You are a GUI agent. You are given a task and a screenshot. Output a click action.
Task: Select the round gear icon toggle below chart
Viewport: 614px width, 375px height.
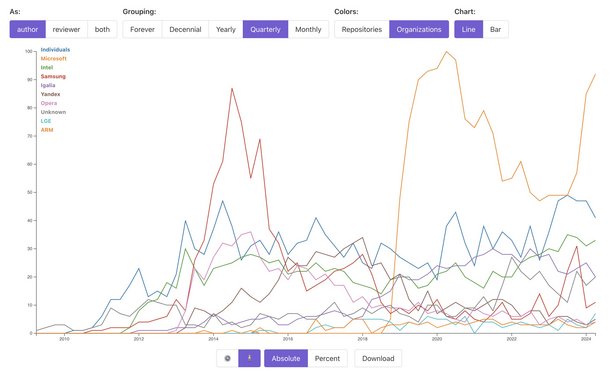228,358
